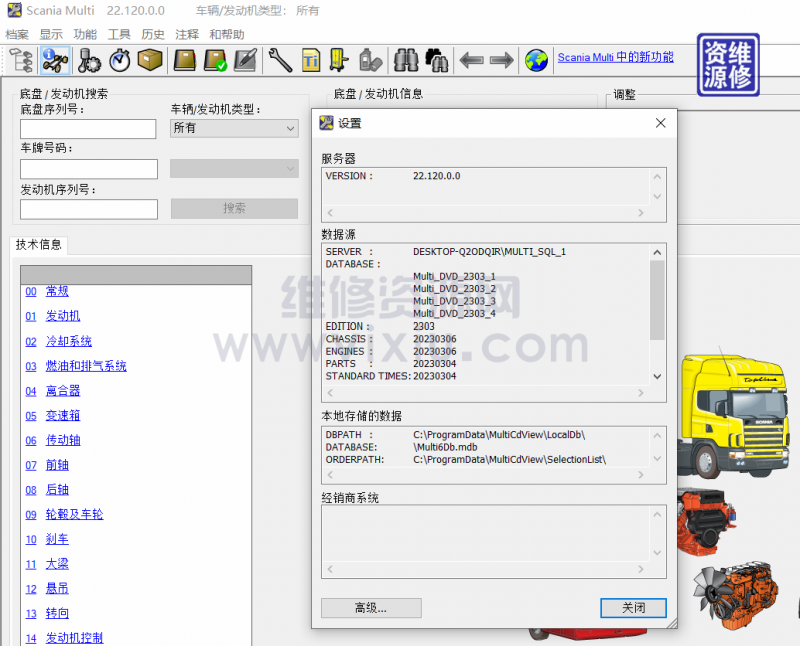This screenshot has width=800, height=646.
Task: Click the single binoculars search icon
Action: coord(406,60)
